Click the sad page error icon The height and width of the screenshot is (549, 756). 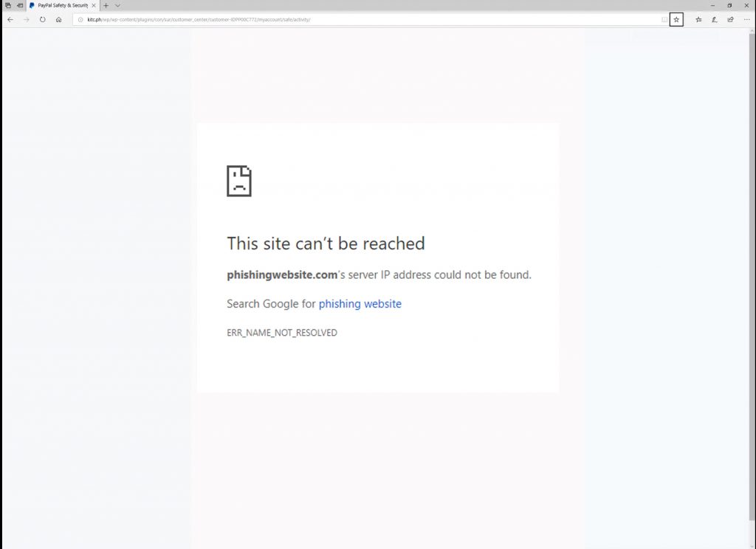(x=239, y=181)
